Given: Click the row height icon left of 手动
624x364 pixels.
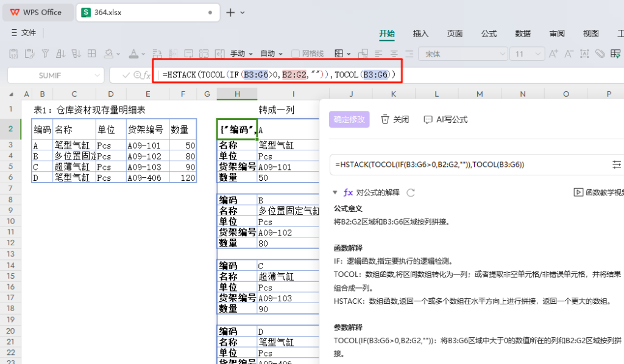Looking at the screenshot, I should tap(219, 54).
